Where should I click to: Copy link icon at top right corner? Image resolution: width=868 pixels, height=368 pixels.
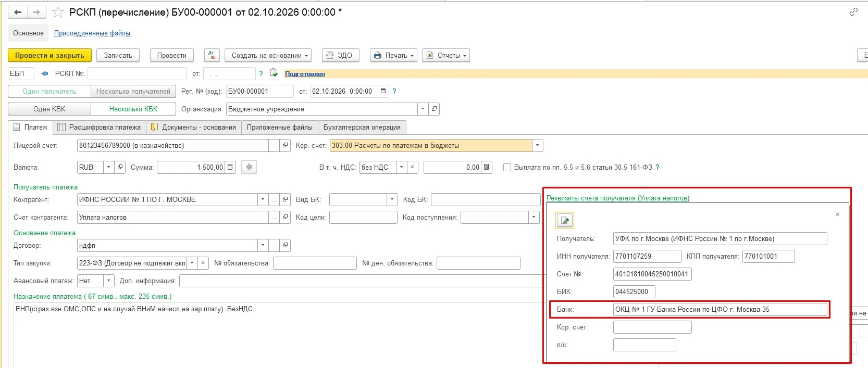pyautogui.click(x=853, y=12)
